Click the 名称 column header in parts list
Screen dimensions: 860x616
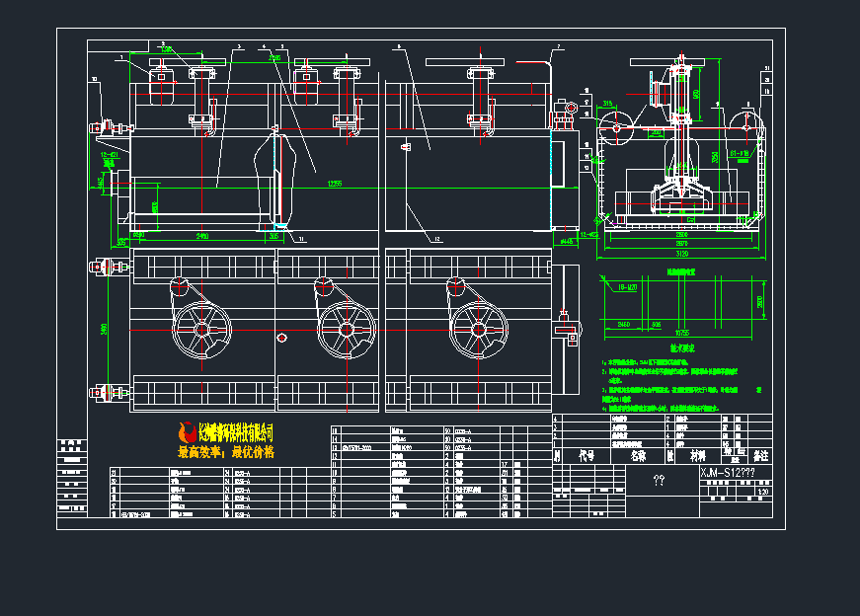point(639,456)
